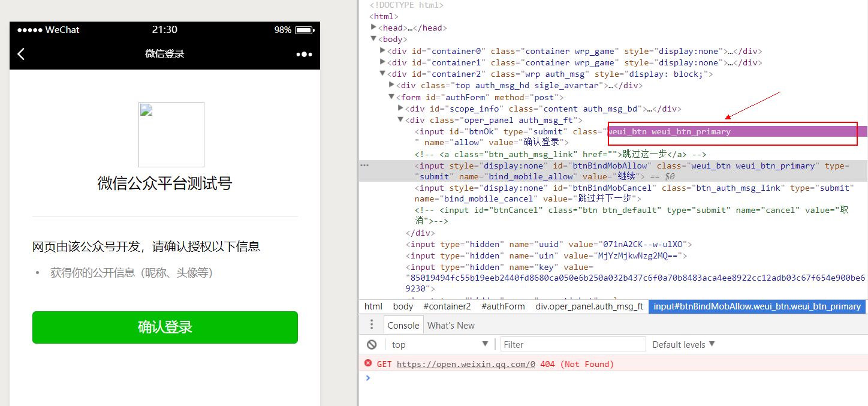Image resolution: width=868 pixels, height=406 pixels.
Task: Select the input#btnBindMobAllow breadcrumb
Action: click(757, 306)
